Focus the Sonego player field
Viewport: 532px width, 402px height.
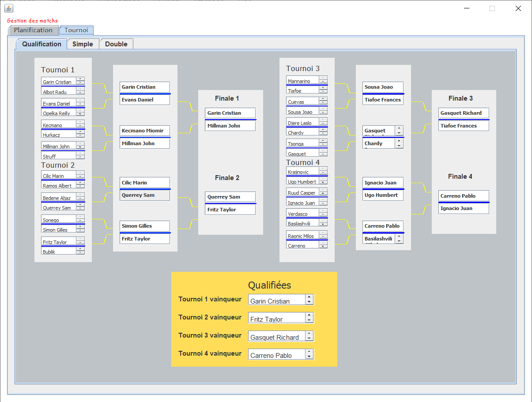click(x=59, y=219)
